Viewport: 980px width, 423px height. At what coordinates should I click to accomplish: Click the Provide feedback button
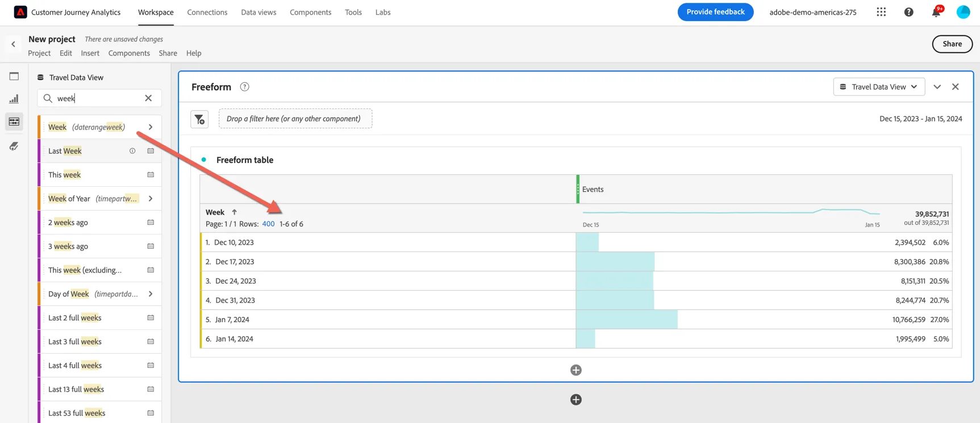715,12
